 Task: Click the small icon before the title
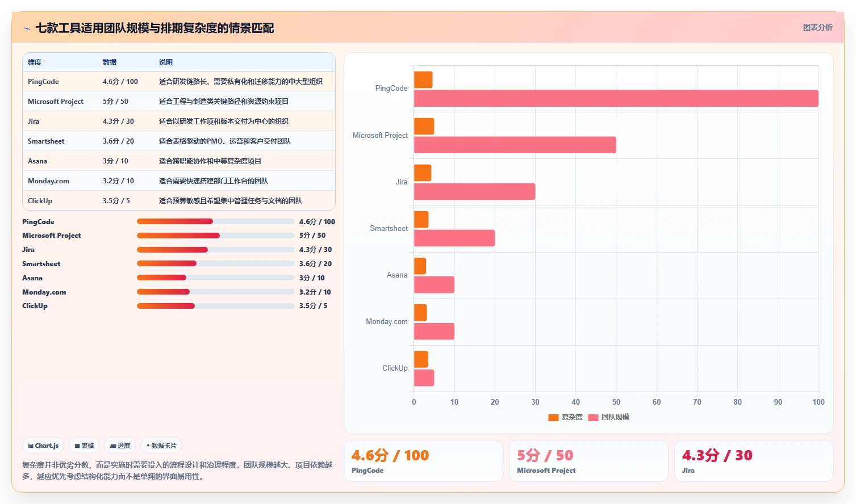(27, 28)
